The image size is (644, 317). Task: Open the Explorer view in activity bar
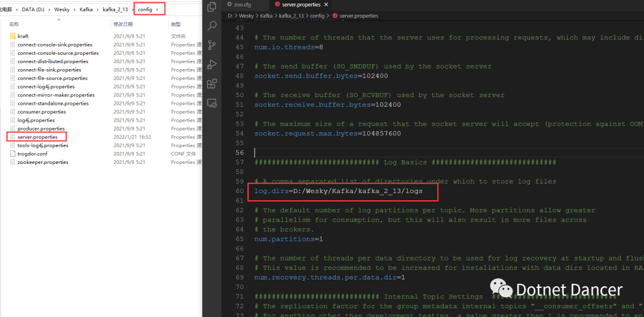pos(212,7)
